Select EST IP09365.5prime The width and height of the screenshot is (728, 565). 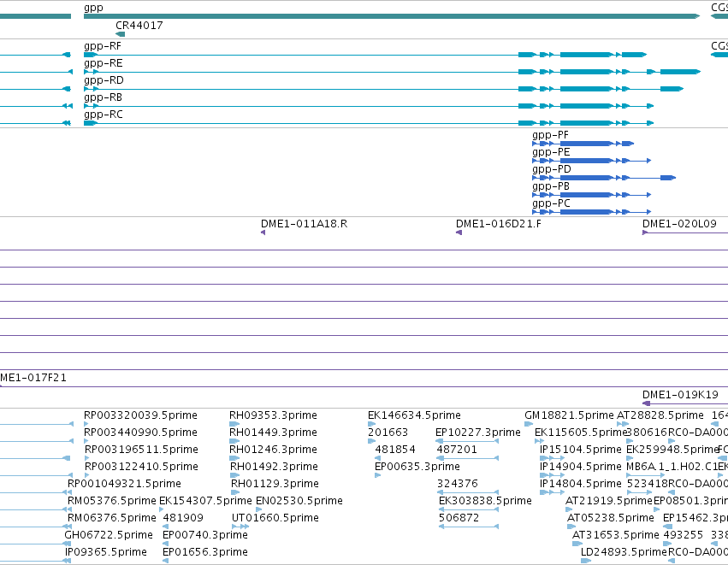106,552
